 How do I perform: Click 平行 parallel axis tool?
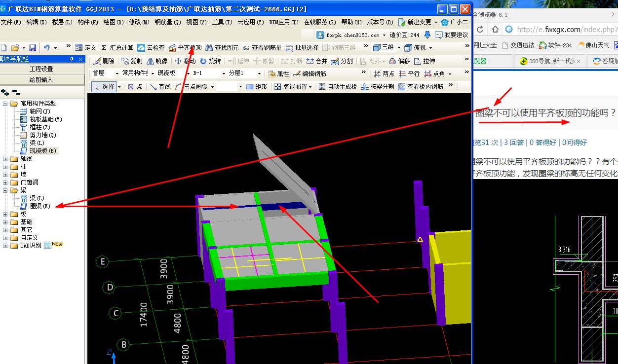pyautogui.click(x=409, y=73)
